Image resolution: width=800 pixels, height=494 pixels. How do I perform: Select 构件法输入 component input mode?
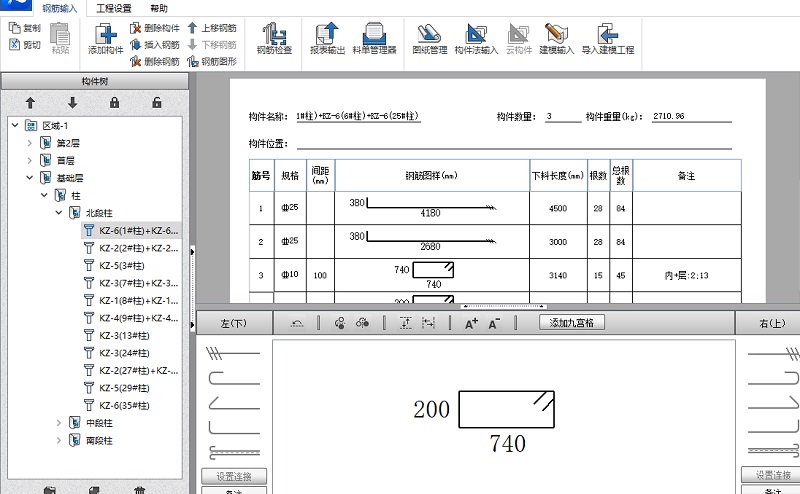click(x=476, y=37)
